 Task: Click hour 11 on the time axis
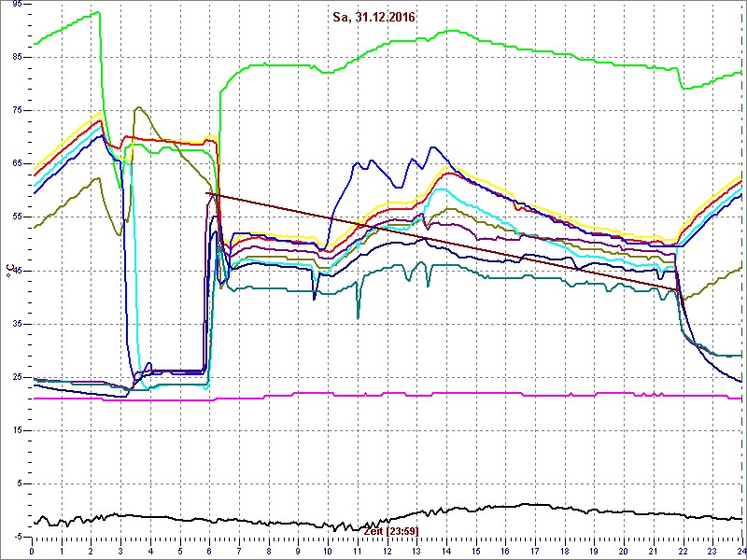coord(358,551)
